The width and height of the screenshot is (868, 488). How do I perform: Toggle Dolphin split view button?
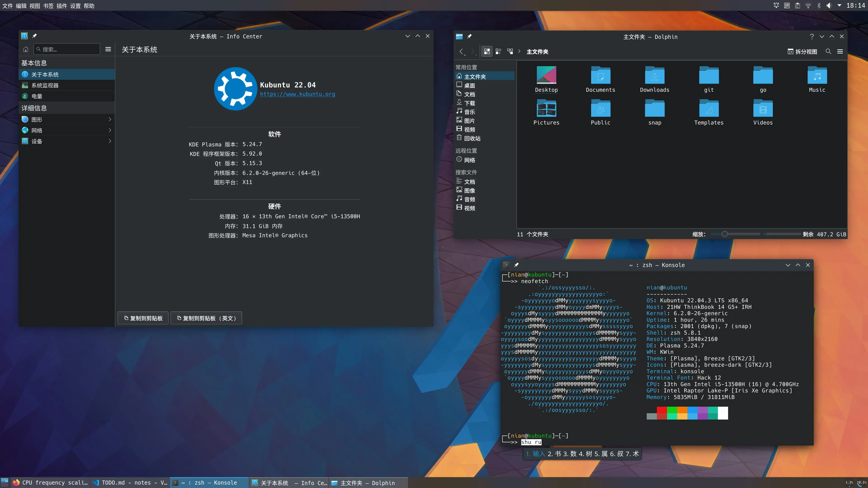(x=802, y=52)
